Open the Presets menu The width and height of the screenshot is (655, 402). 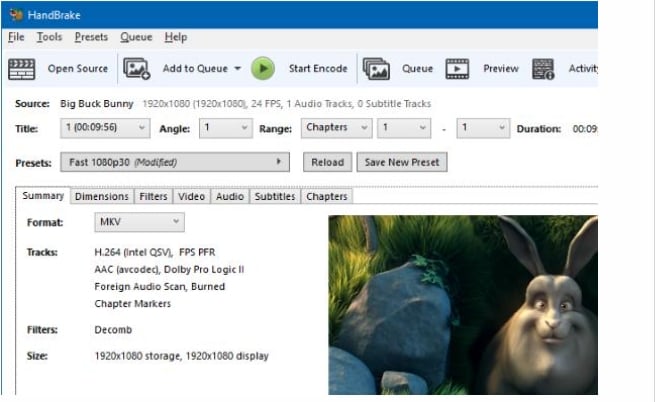(91, 37)
